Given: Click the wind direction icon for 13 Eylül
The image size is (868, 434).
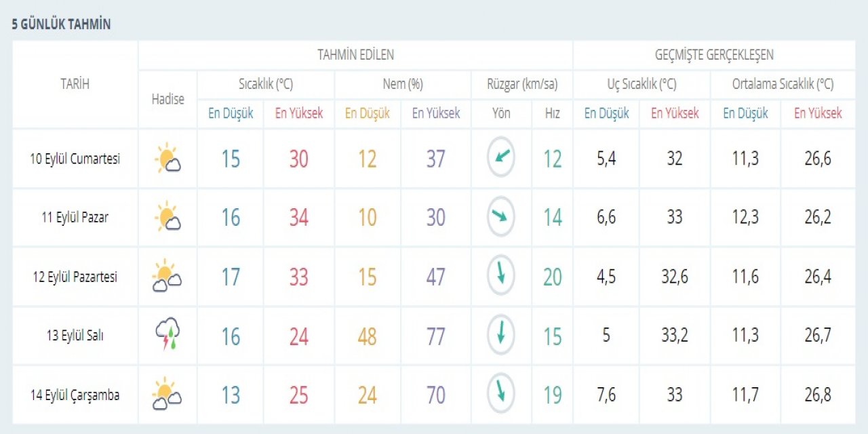Looking at the screenshot, I should click(501, 336).
